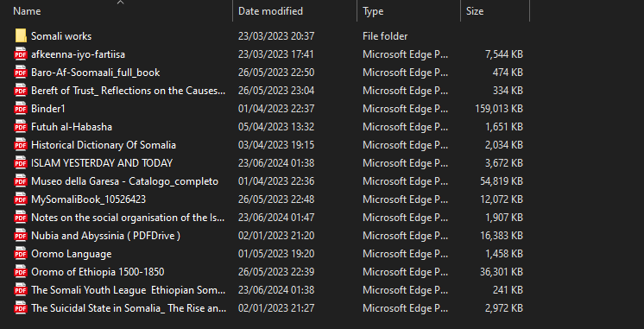This screenshot has height=329, width=644.
Task: Select the PDF icon for Futuh al-Habasha
Action: point(21,127)
